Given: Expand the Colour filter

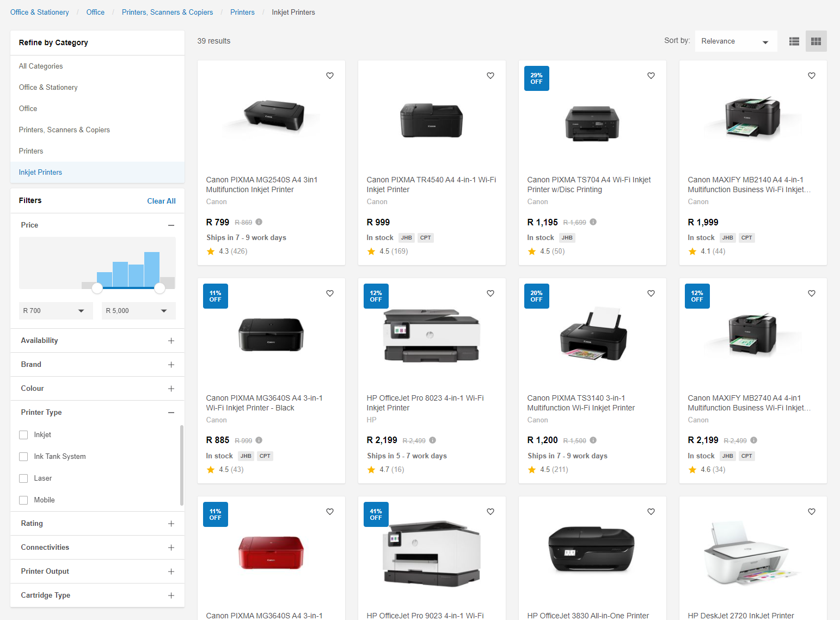Looking at the screenshot, I should coord(171,389).
